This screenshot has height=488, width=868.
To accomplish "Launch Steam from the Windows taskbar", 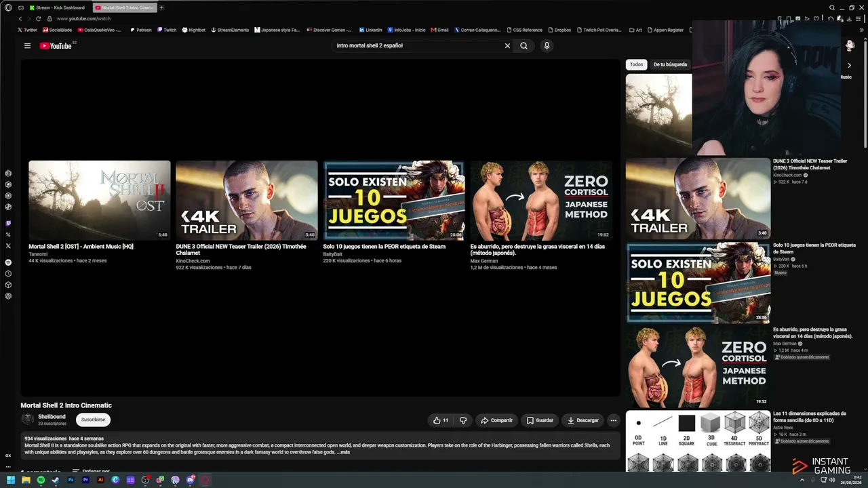I will pyautogui.click(x=56, y=480).
